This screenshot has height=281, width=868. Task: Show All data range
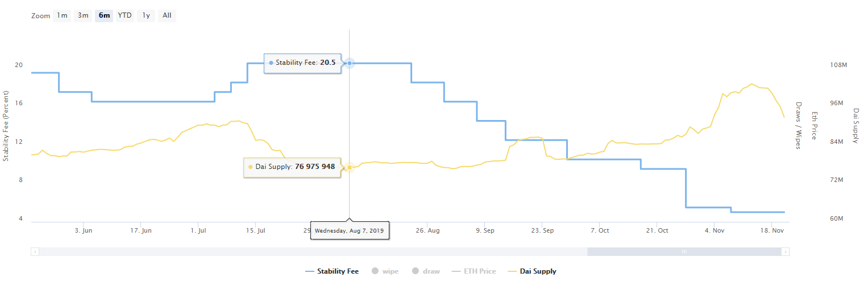click(167, 16)
